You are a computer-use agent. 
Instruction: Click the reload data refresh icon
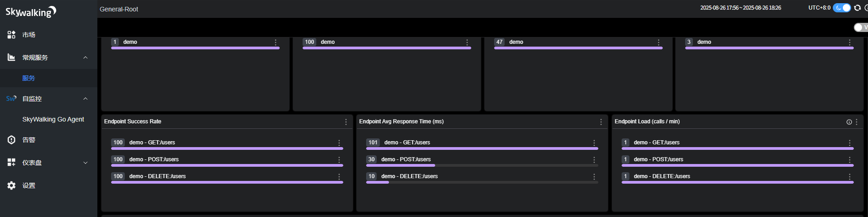coord(857,8)
